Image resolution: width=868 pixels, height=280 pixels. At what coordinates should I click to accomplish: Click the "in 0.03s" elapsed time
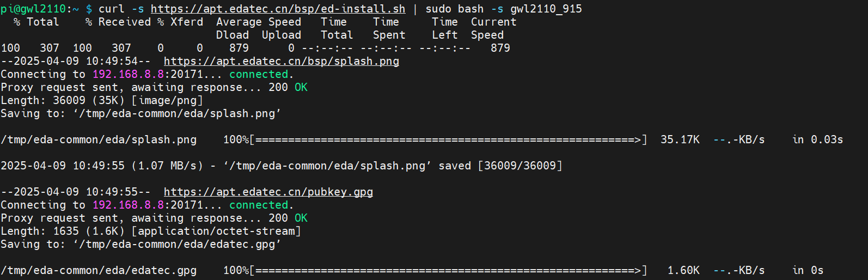pyautogui.click(x=817, y=139)
